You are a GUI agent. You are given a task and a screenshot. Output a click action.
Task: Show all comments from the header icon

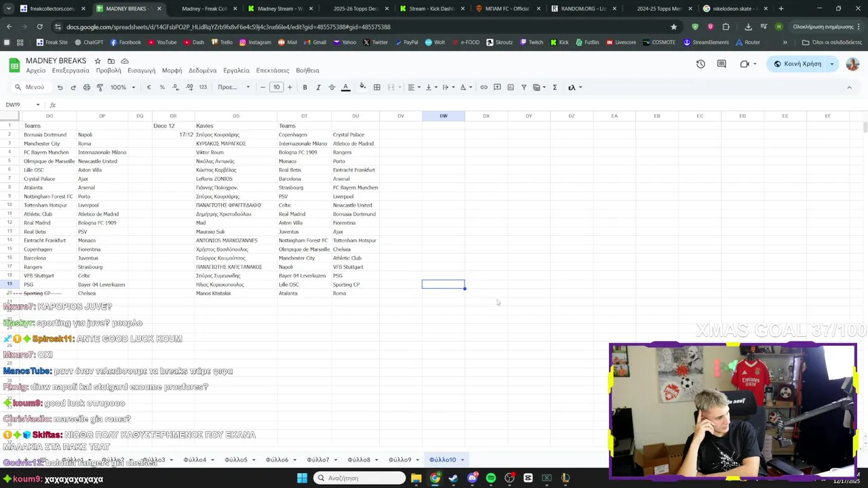pyautogui.click(x=722, y=64)
